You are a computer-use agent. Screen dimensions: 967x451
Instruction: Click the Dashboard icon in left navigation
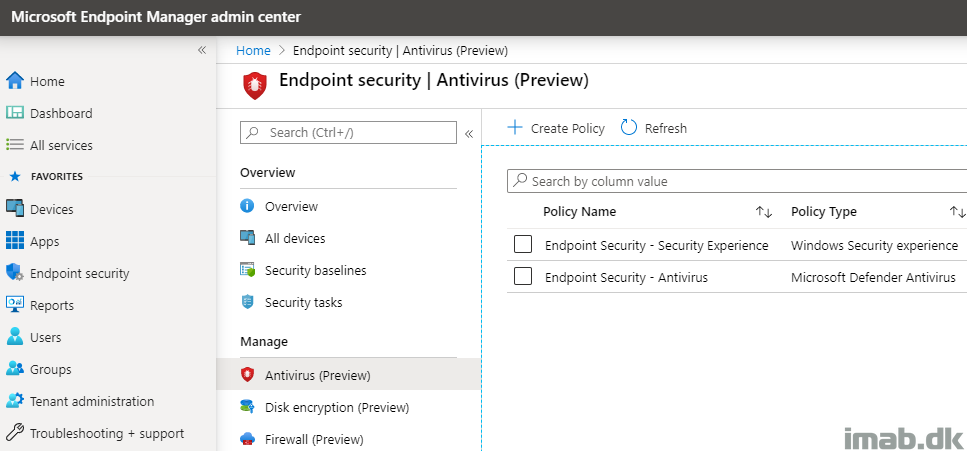15,113
